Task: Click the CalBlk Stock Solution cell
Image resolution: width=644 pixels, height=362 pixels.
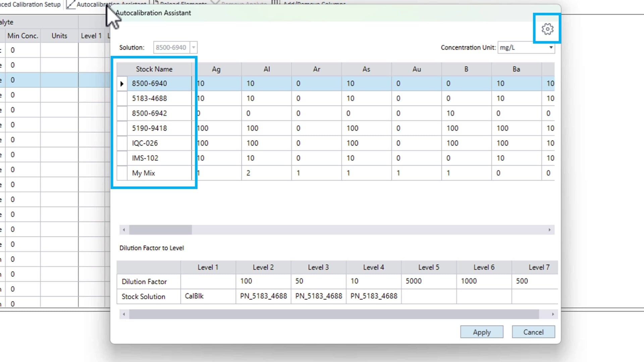Action: pos(208,296)
